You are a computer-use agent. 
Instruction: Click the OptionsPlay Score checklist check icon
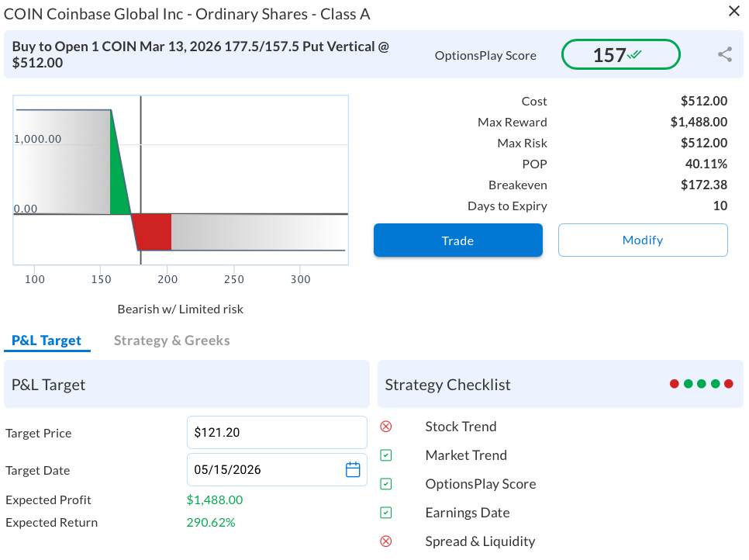(x=386, y=484)
